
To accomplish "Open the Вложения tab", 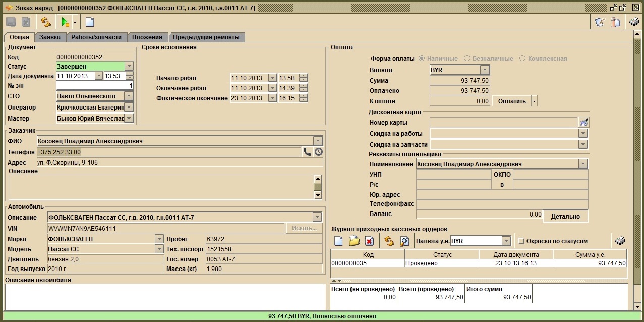I will (147, 37).
